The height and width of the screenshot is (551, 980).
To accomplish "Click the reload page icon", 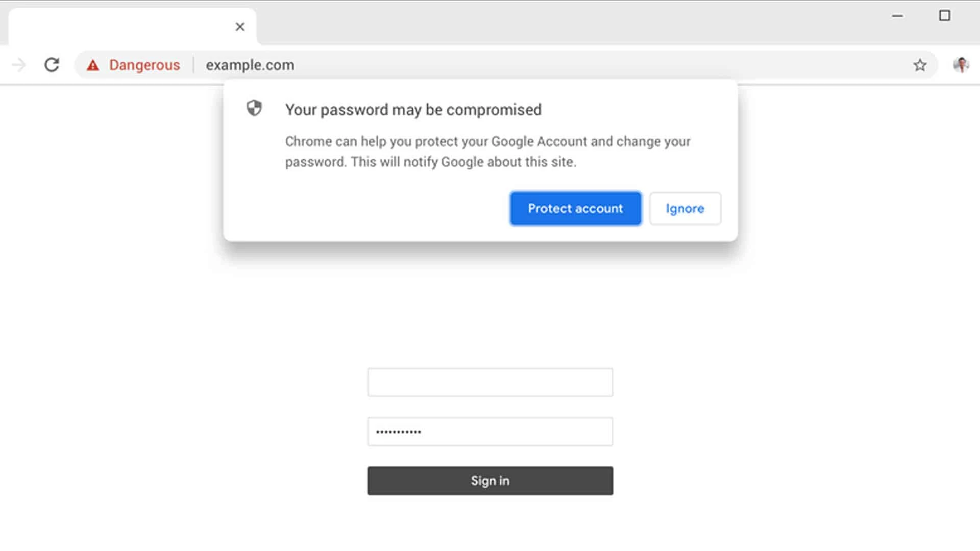I will [52, 65].
